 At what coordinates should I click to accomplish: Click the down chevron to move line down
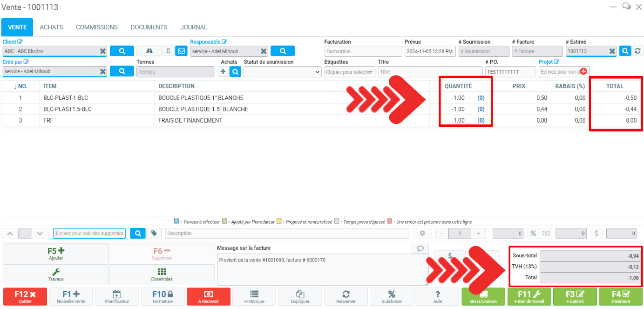click(x=40, y=233)
